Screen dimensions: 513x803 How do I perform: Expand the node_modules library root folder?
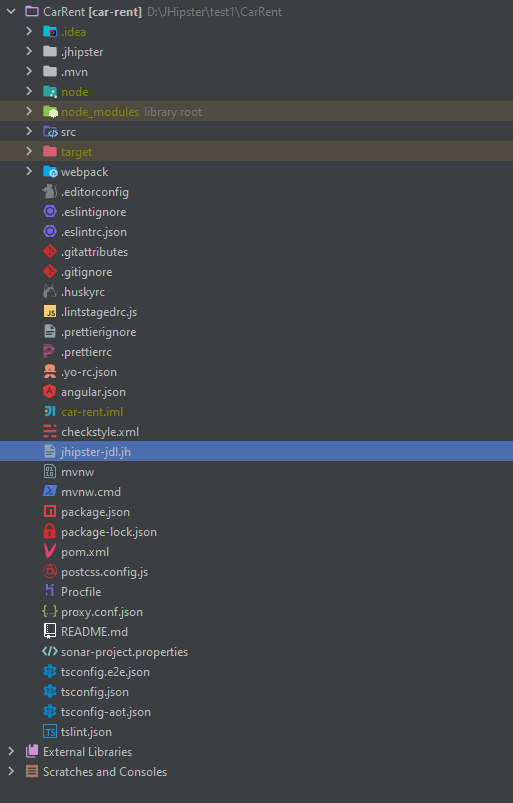pyautogui.click(x=29, y=112)
